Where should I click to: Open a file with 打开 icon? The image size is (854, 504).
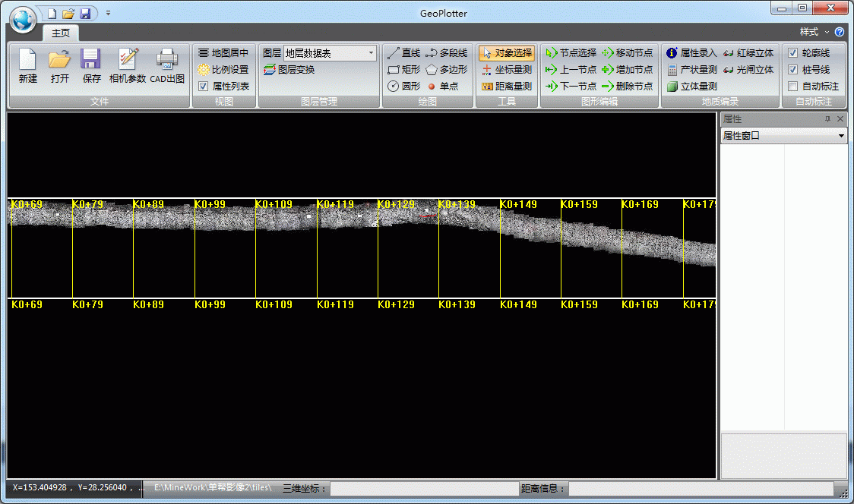(59, 66)
